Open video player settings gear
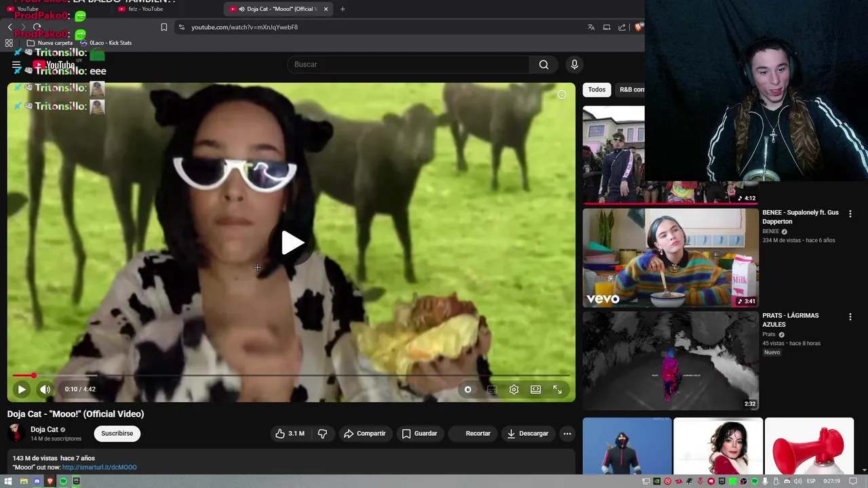This screenshot has height=488, width=868. tap(514, 390)
